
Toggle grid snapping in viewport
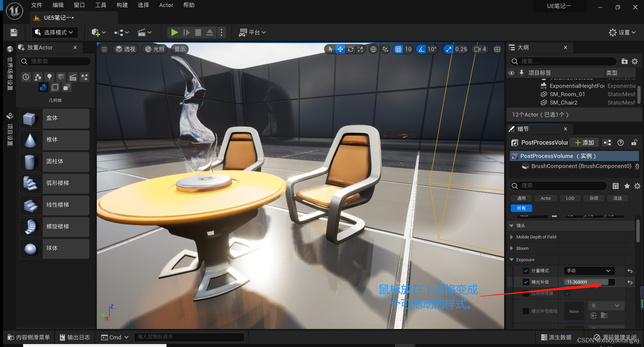[398, 49]
